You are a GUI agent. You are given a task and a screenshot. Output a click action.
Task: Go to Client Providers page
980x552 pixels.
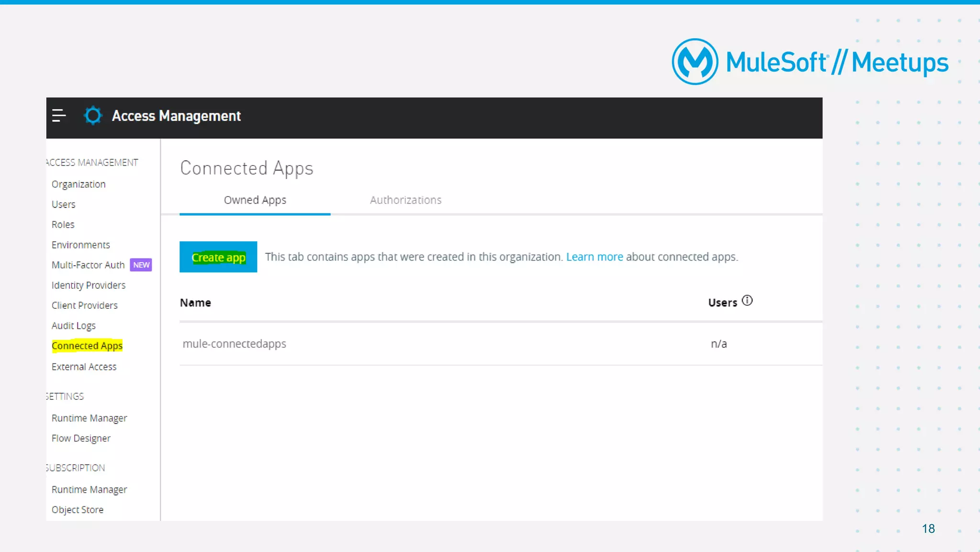[85, 305]
